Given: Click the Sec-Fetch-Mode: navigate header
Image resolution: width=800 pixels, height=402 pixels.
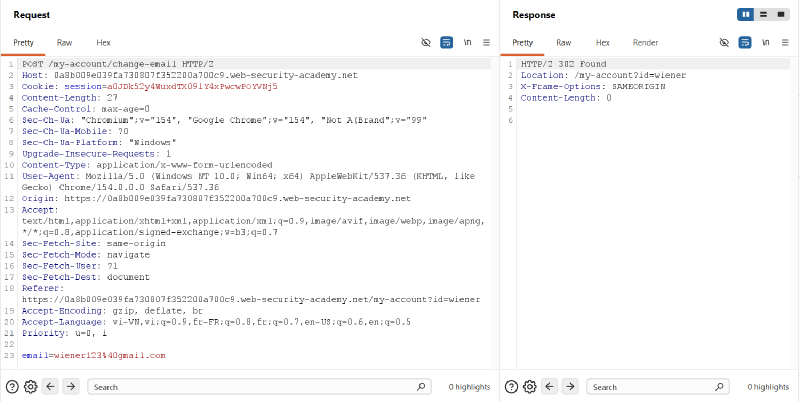Looking at the screenshot, I should pos(86,255).
